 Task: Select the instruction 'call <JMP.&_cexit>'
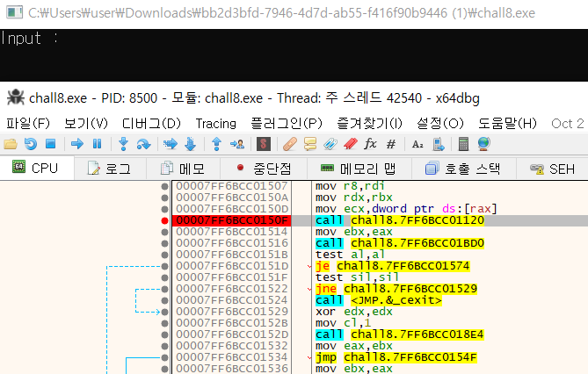[378, 300]
